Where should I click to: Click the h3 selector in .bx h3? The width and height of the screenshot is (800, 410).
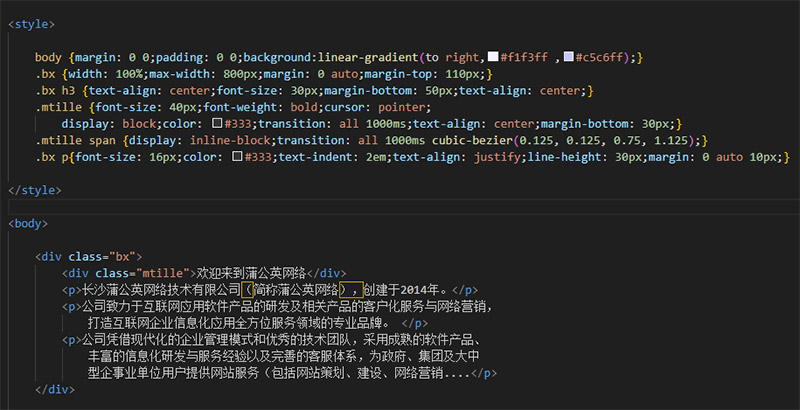tap(68, 91)
